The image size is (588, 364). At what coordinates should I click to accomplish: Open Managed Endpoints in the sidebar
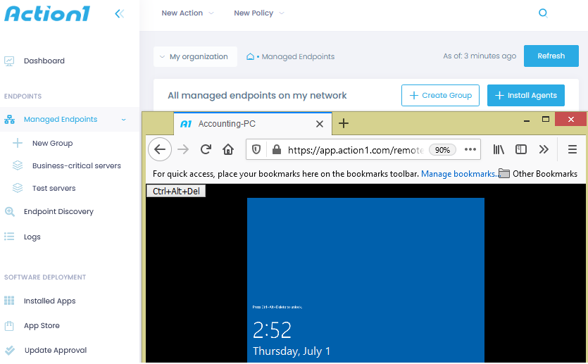(x=61, y=119)
